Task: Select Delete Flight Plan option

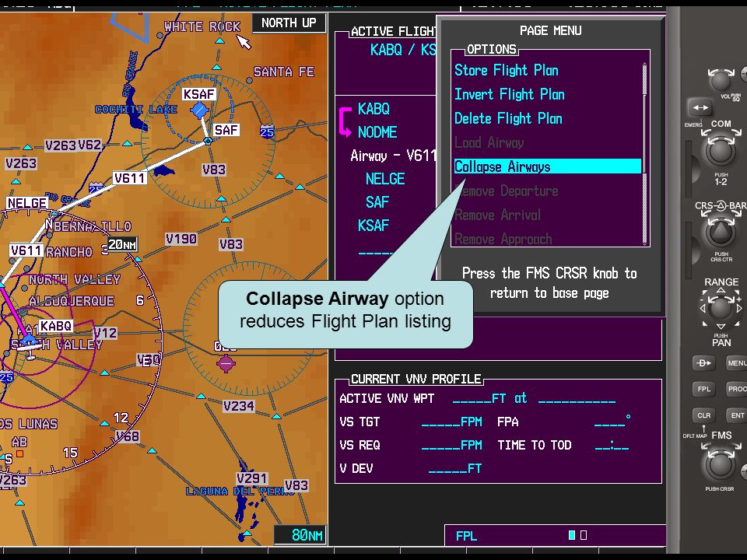Action: pos(508,118)
